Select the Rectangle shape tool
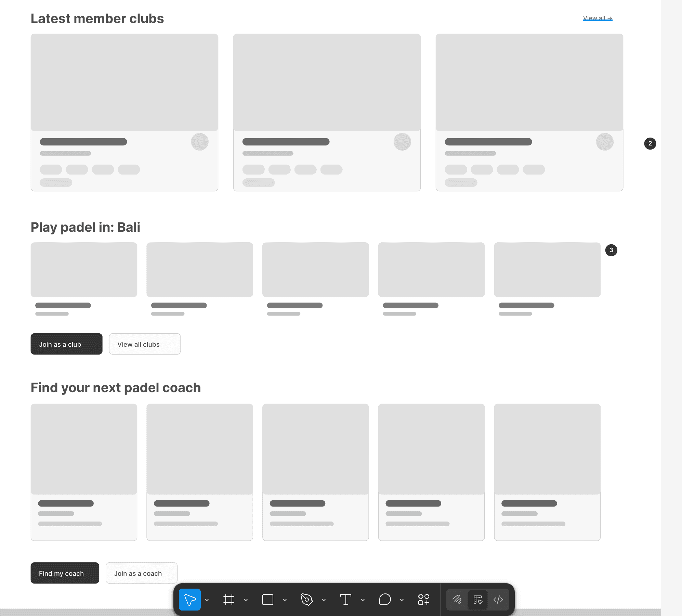 pyautogui.click(x=268, y=600)
